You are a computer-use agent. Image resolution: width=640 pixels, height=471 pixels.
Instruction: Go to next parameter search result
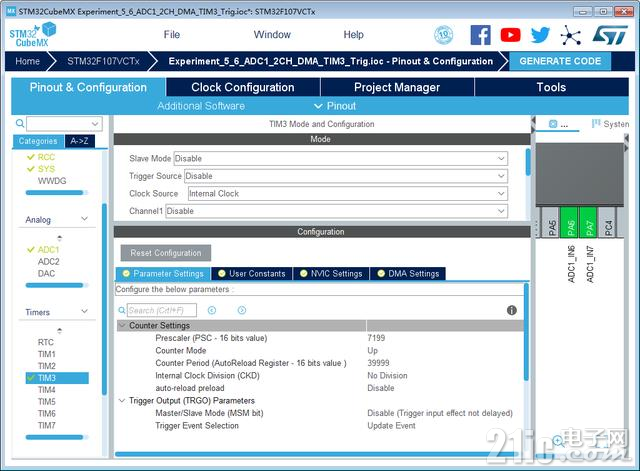click(242, 310)
